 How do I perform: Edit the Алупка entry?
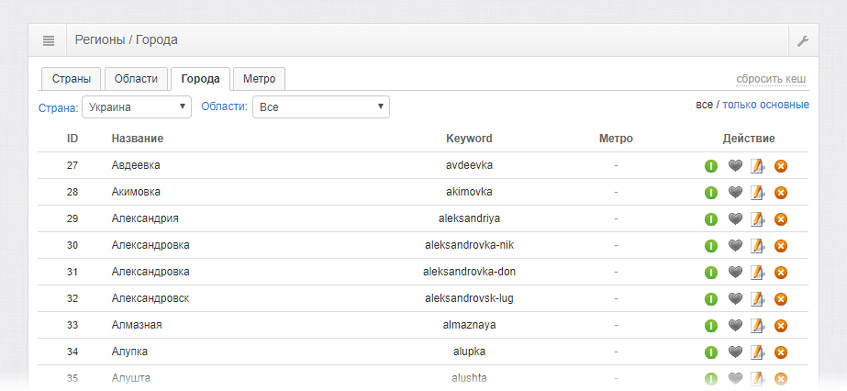[x=758, y=353]
